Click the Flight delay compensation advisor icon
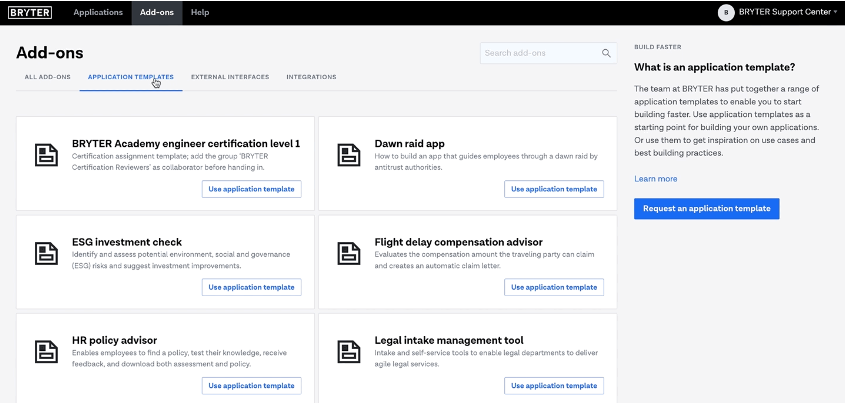This screenshot has width=845, height=403. click(x=349, y=253)
